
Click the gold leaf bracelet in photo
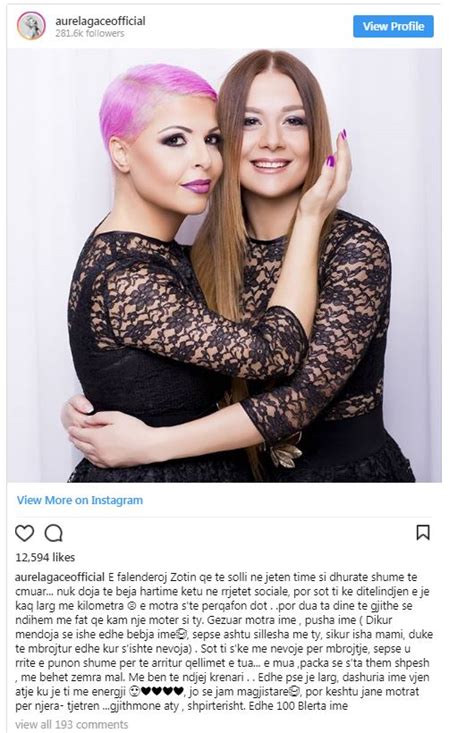284,449
